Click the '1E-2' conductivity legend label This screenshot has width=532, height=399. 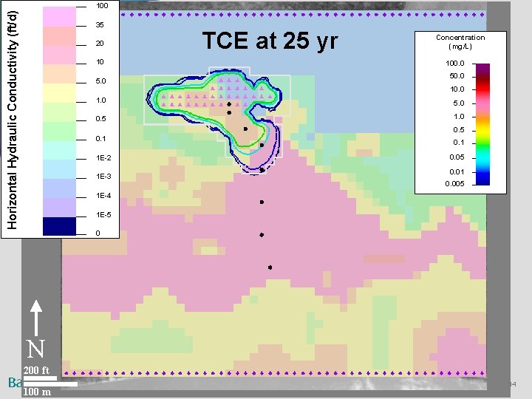pos(103,158)
